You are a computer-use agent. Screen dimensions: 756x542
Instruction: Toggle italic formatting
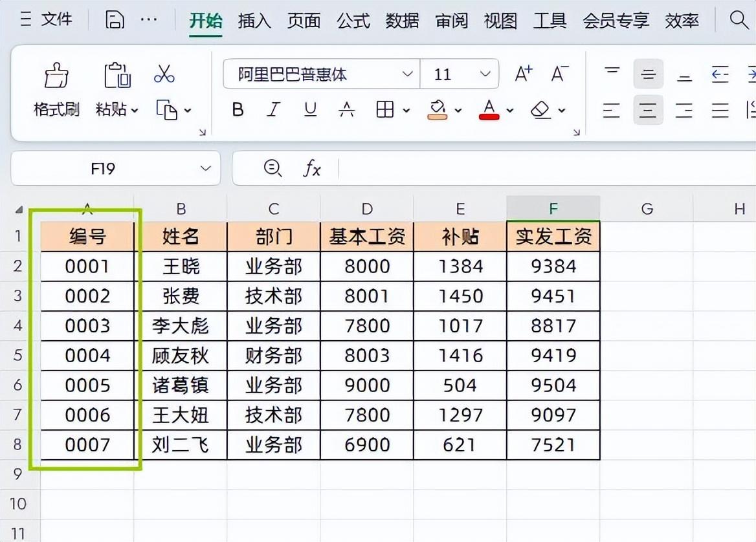click(x=273, y=110)
